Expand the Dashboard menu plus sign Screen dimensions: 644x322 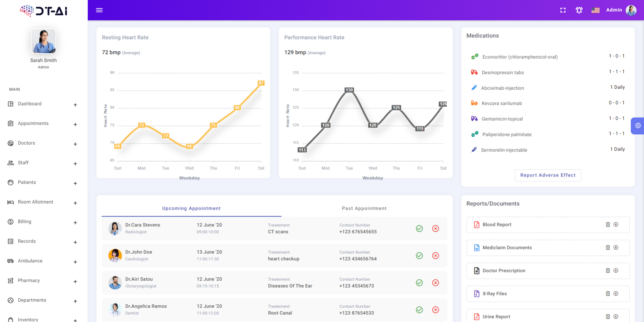[75, 105]
